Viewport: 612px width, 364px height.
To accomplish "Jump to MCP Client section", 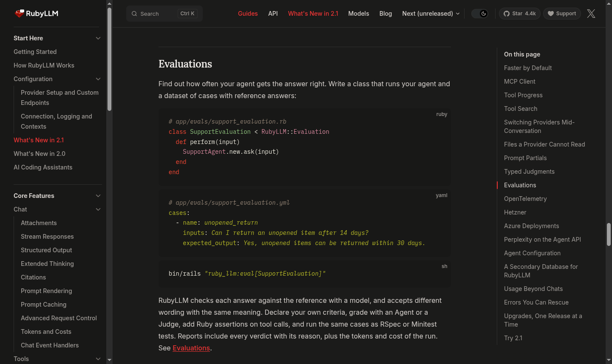I will (519, 82).
